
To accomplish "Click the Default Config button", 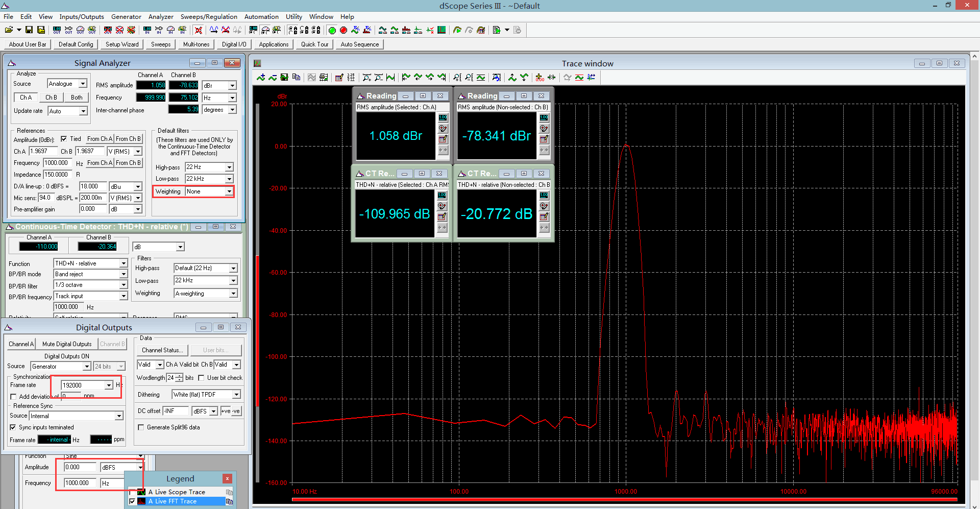I will point(76,44).
